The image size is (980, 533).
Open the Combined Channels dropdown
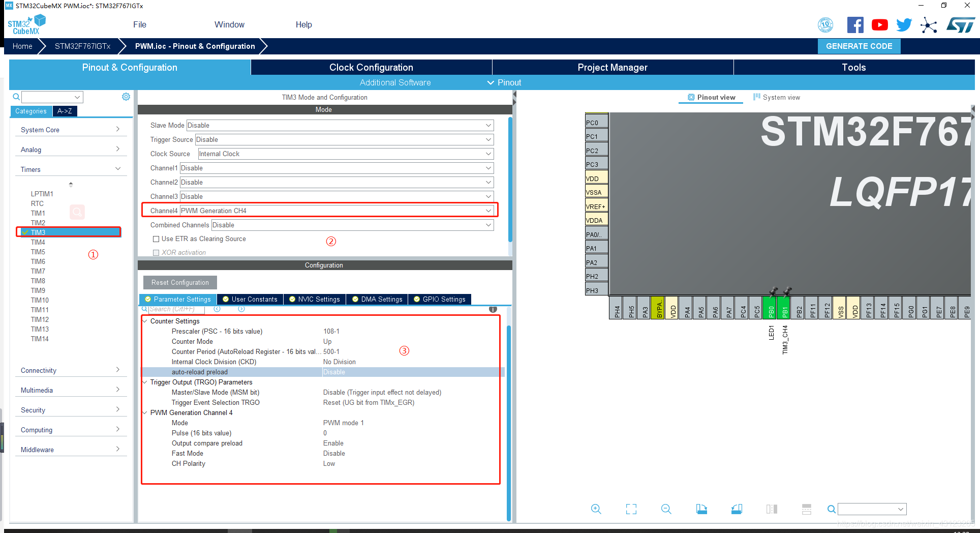(x=352, y=225)
